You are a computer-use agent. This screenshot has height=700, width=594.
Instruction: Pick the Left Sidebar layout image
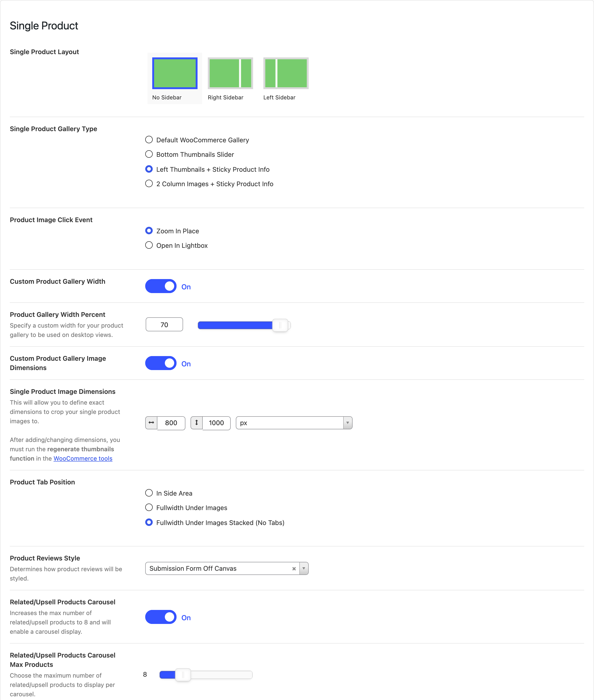(x=286, y=73)
